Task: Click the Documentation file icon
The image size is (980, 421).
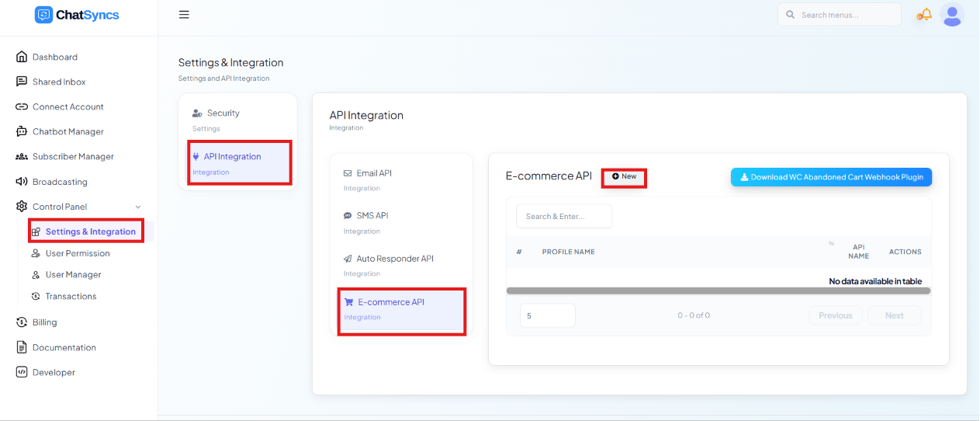Action: point(22,347)
